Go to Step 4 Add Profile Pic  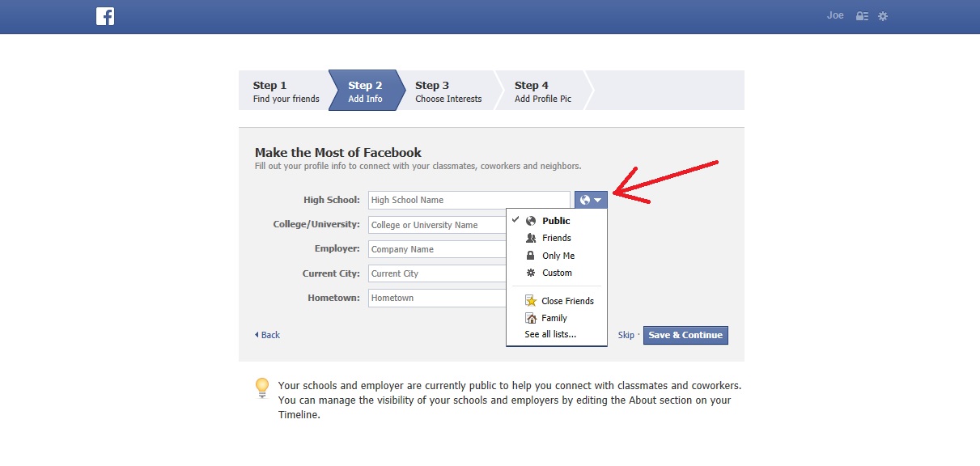tap(543, 91)
